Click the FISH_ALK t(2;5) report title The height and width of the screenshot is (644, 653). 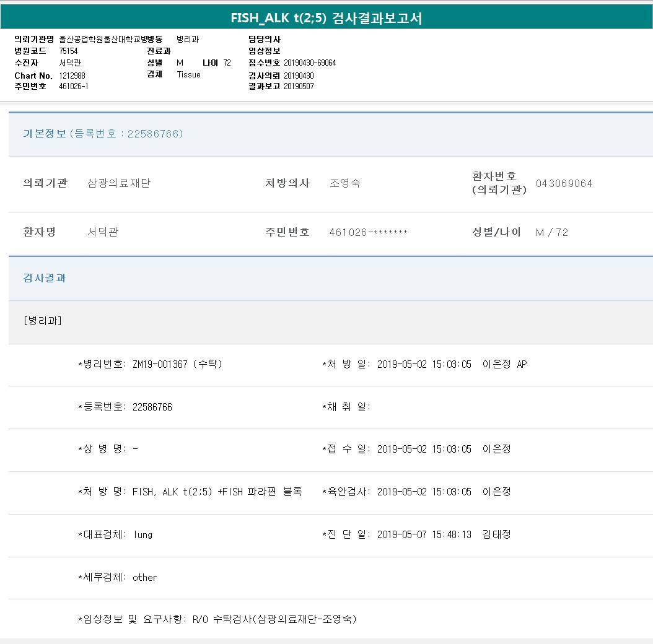coord(326,18)
